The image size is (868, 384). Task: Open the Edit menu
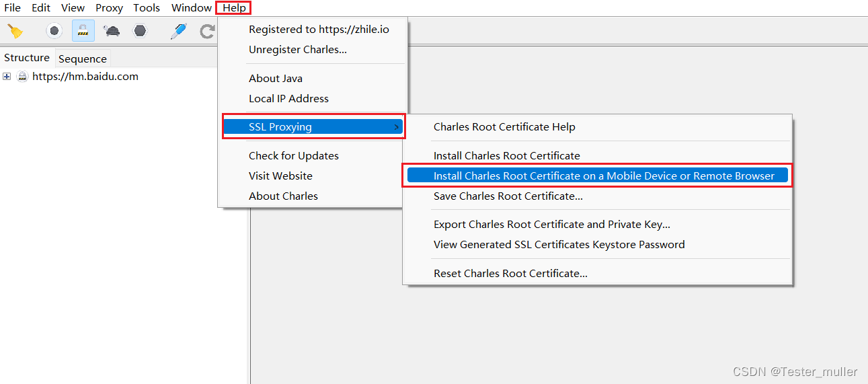point(41,8)
